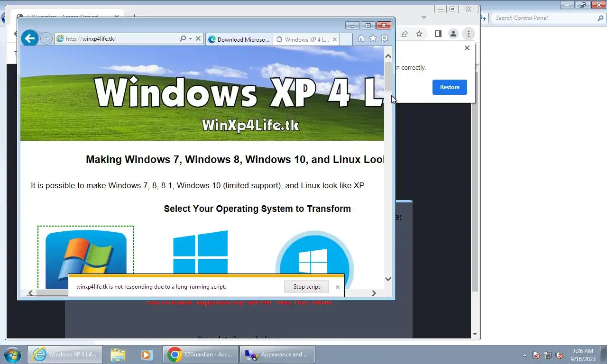Click the muted volume tray icon
607x364 pixels.
[x=559, y=355]
